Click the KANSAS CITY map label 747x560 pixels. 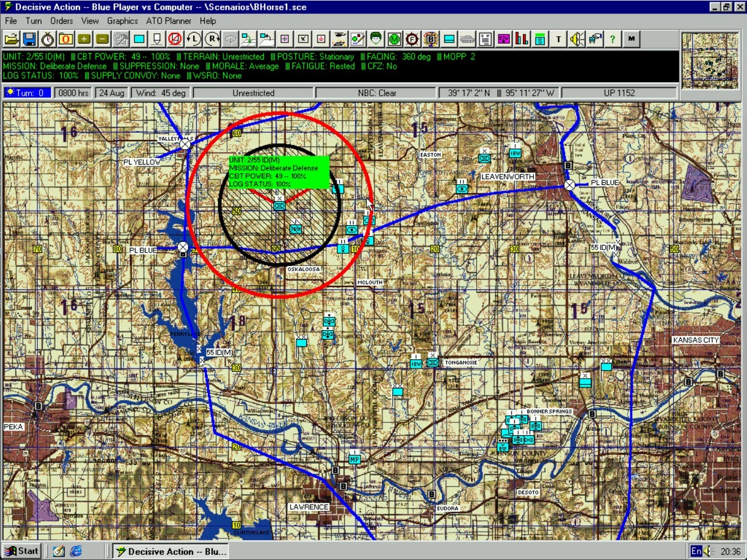tap(696, 340)
